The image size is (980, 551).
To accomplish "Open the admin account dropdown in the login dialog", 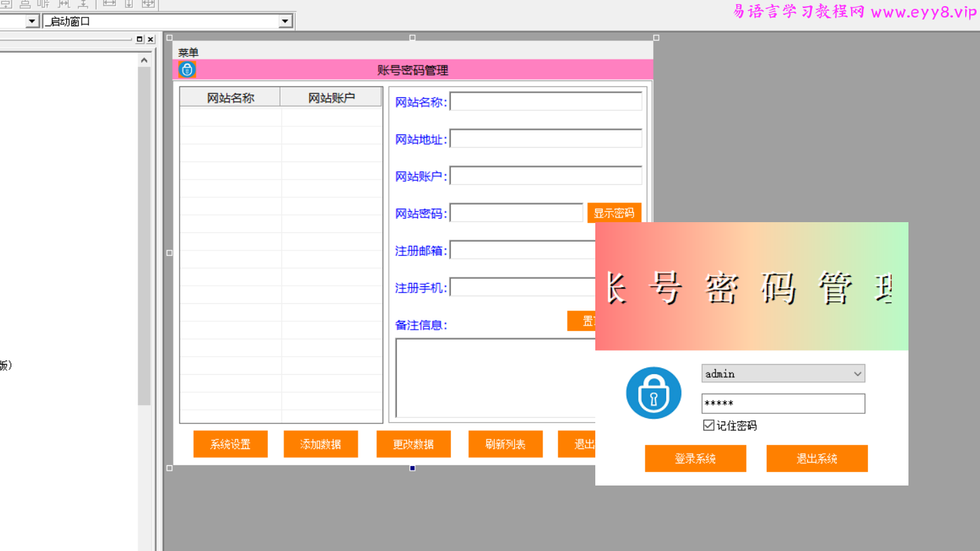I will click(x=857, y=373).
